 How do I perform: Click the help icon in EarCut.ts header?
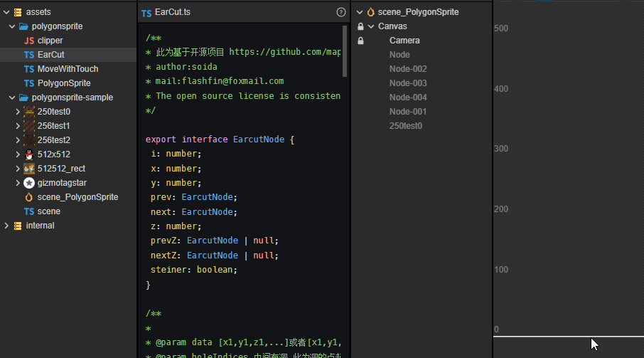pos(341,12)
